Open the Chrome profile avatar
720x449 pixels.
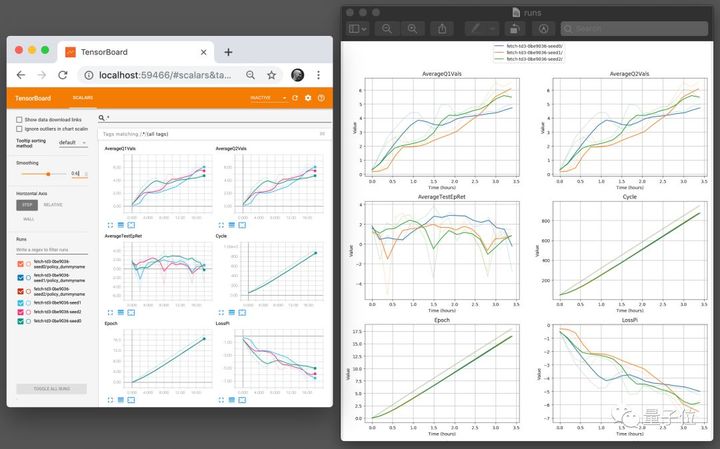point(298,75)
